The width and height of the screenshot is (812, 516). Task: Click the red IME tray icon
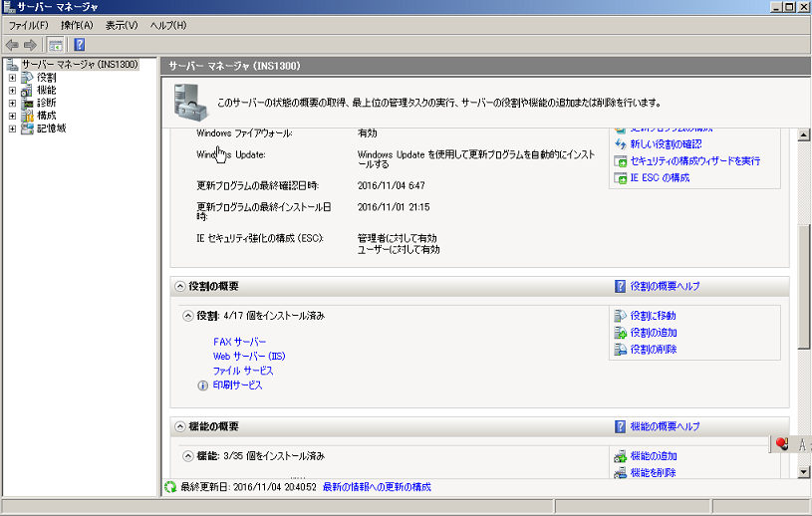[782, 443]
